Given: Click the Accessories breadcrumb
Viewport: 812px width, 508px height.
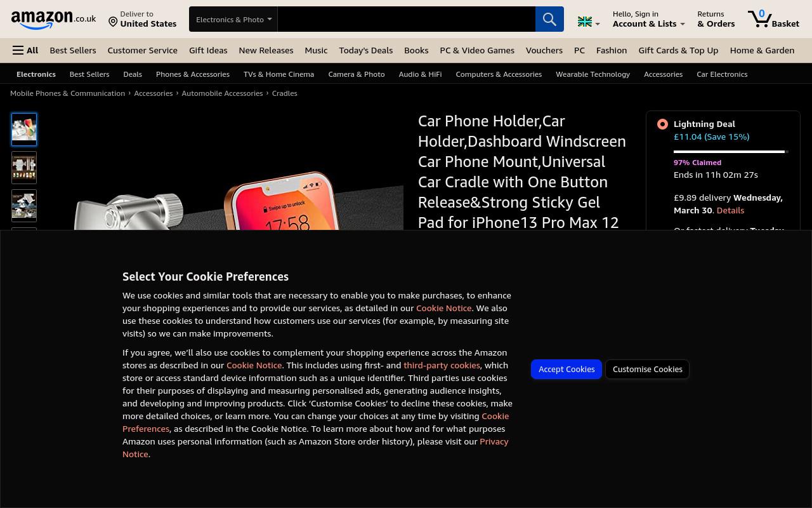Looking at the screenshot, I should coord(153,93).
